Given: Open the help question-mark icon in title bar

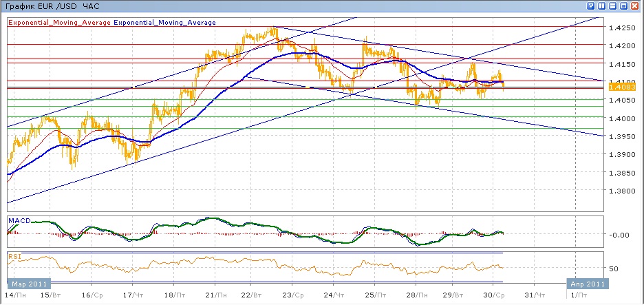Looking at the screenshot, I should click(x=591, y=6).
